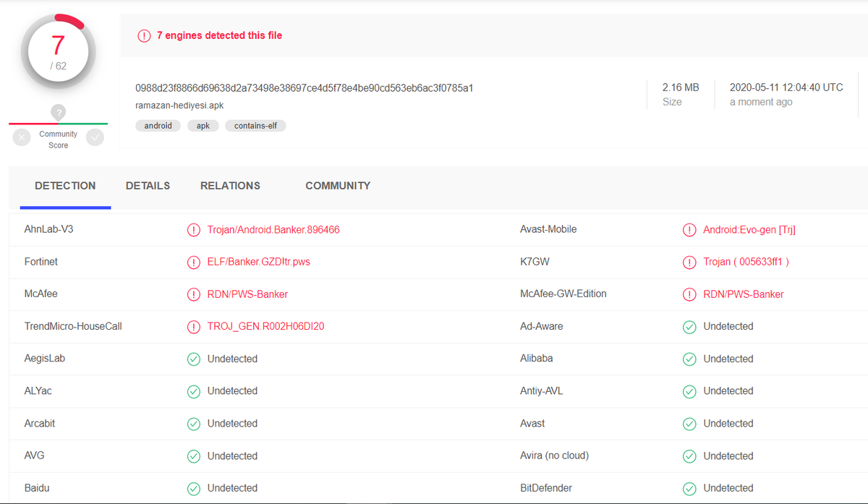
Task: Click the Undetected result for Ad-Aware
Action: coord(728,327)
